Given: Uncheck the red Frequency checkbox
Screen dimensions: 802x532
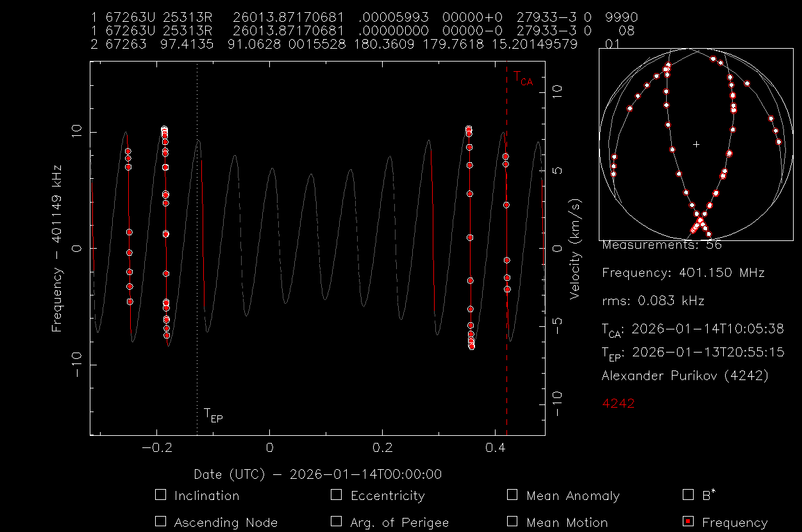Looking at the screenshot, I should tap(688, 522).
